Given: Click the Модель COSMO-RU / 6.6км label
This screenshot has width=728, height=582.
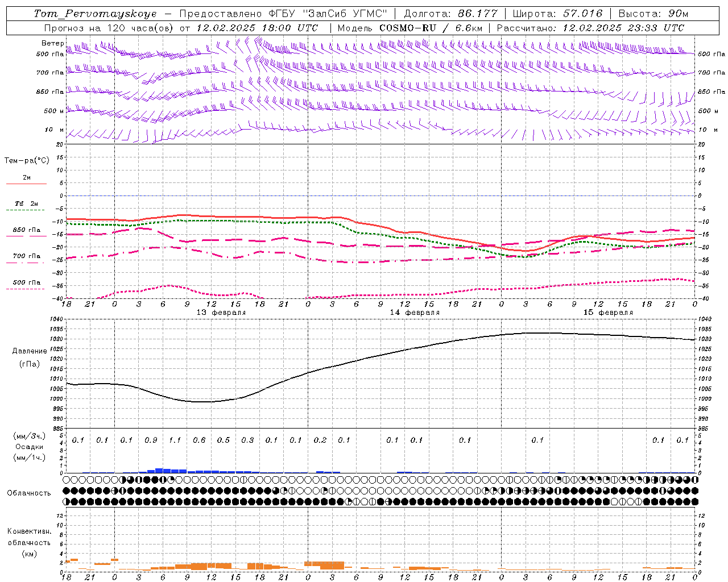Looking at the screenshot, I should coord(410,28).
